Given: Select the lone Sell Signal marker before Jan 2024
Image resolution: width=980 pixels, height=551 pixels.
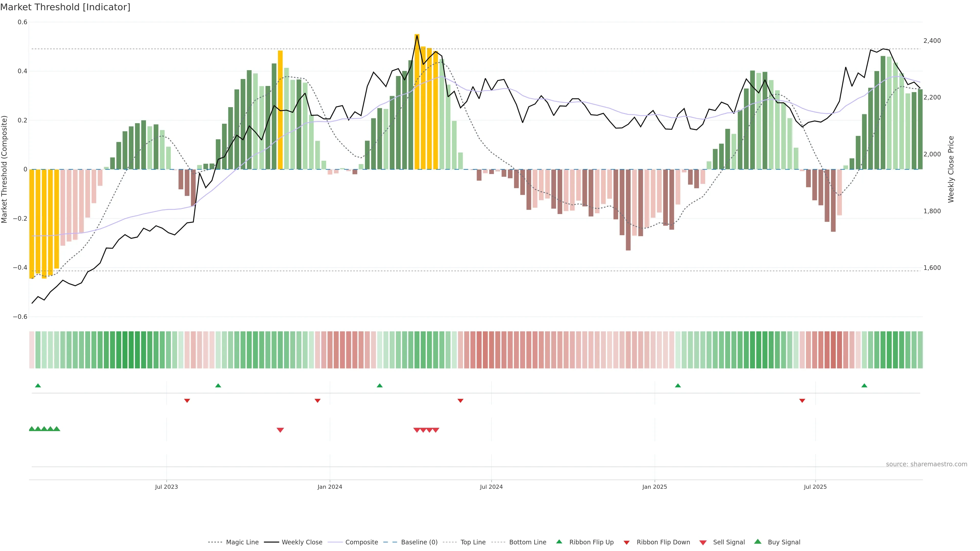Looking at the screenshot, I should pyautogui.click(x=280, y=430).
